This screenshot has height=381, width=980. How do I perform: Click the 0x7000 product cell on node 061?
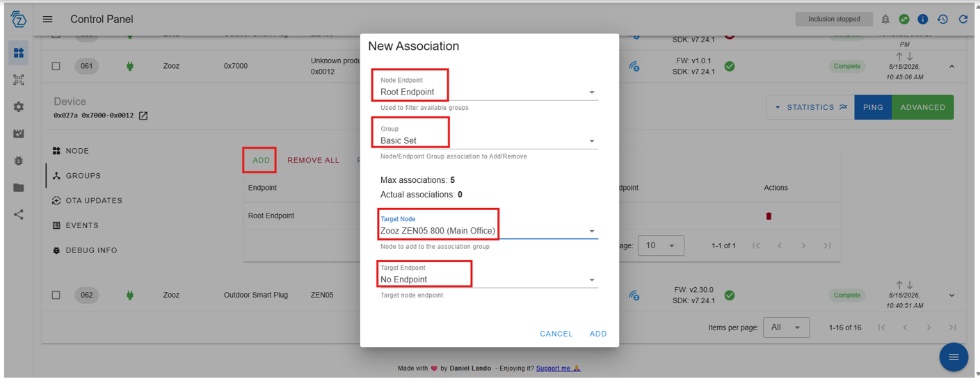(236, 66)
